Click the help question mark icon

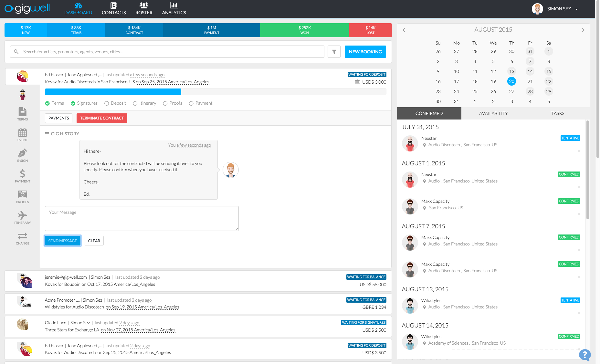(584, 355)
